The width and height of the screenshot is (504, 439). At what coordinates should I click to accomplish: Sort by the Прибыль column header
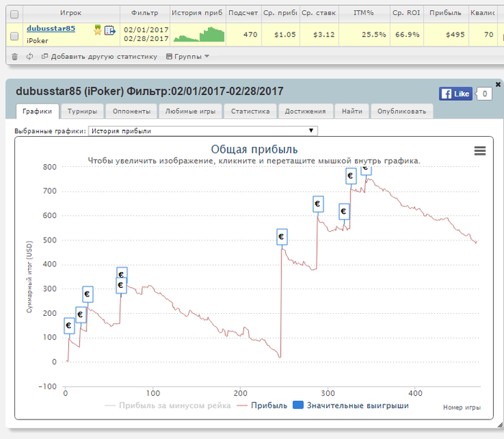click(446, 13)
